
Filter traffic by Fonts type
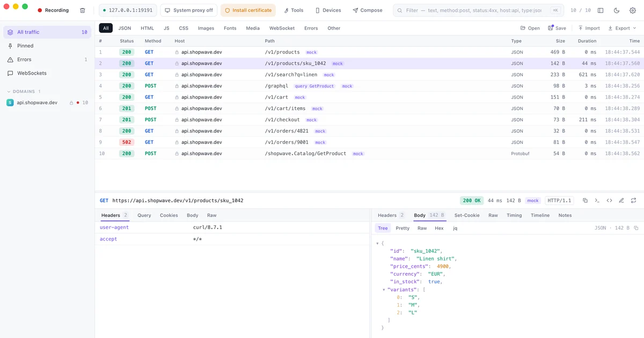click(x=230, y=28)
